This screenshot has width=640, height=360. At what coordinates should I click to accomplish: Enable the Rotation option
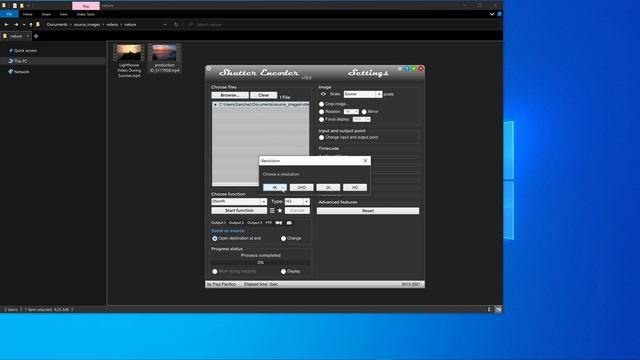(x=322, y=112)
